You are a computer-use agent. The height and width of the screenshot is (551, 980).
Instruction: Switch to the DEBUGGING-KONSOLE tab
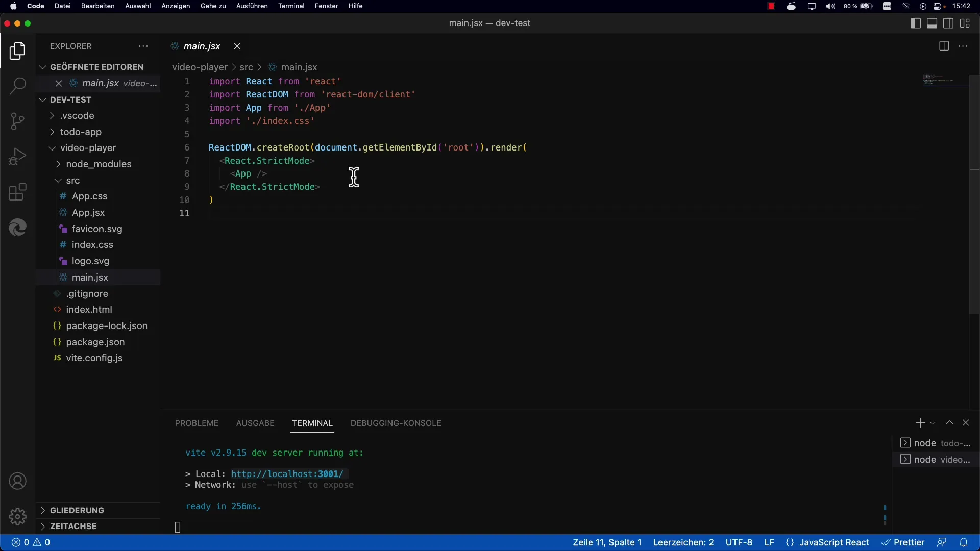[396, 423]
